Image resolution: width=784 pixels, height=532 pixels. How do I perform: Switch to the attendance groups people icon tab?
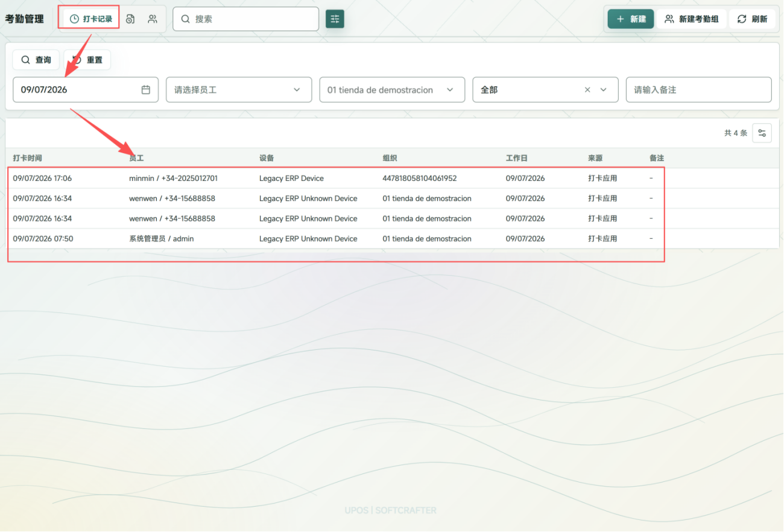pos(153,19)
